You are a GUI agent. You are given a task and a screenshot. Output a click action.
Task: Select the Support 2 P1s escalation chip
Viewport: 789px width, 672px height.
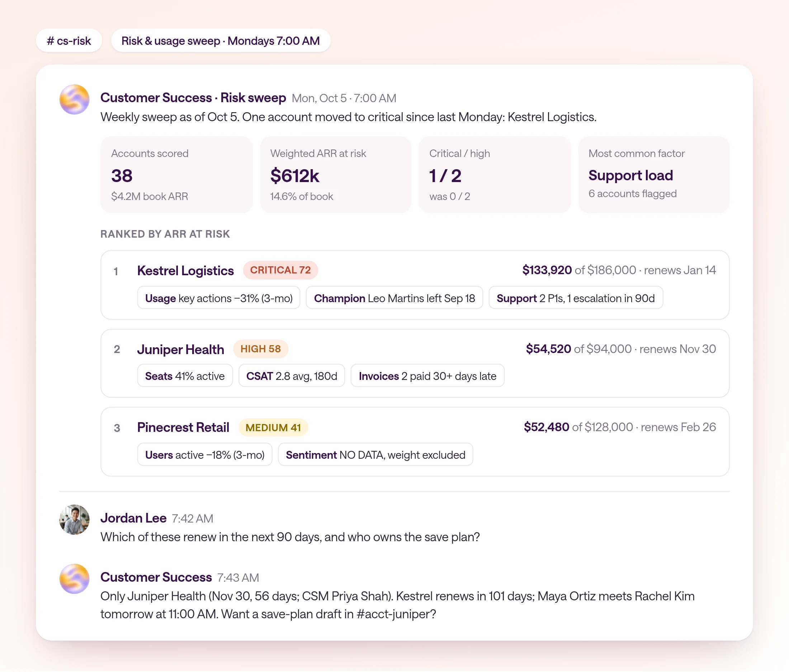(575, 298)
